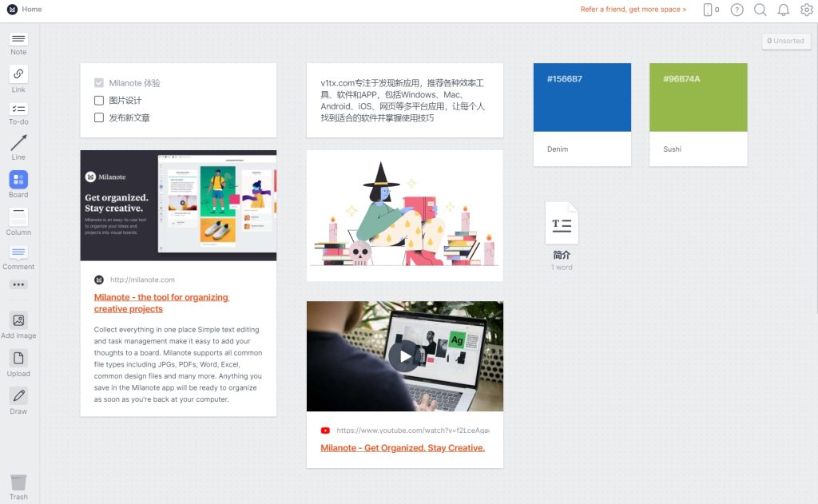Click the link card description paragraph
The height and width of the screenshot is (504, 818).
(178, 364)
